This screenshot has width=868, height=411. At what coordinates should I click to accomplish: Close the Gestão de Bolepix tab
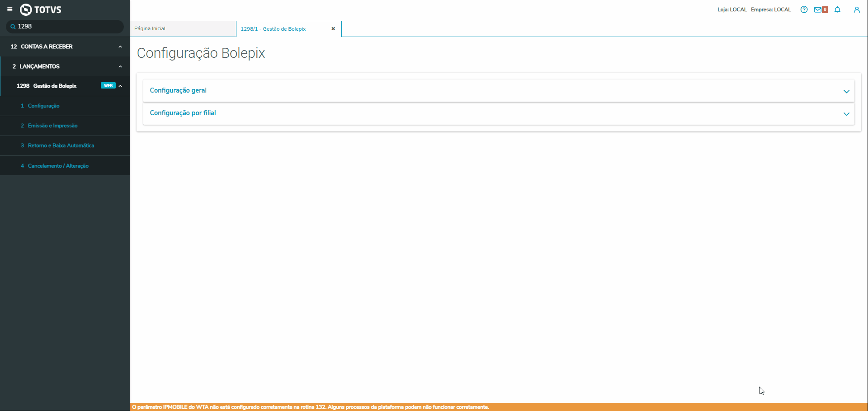pos(333,29)
